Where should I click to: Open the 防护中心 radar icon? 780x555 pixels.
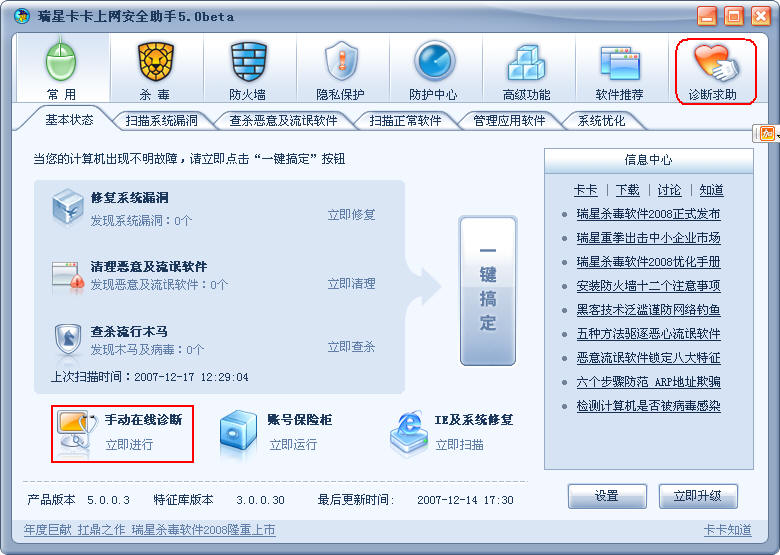(x=434, y=63)
